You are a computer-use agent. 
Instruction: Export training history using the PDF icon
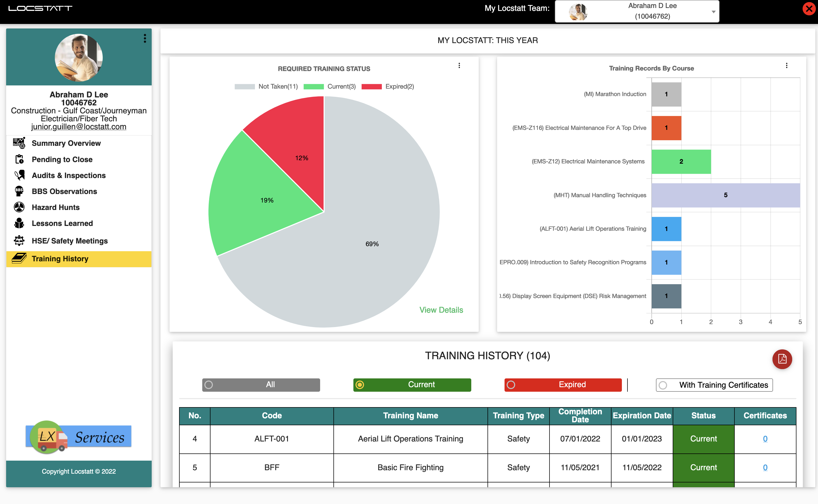point(782,359)
